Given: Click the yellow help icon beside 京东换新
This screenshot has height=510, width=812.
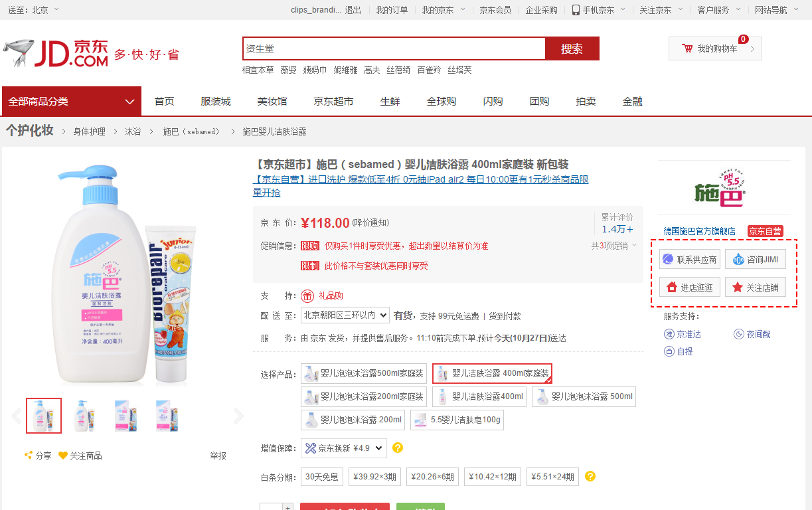Looking at the screenshot, I should pos(398,448).
